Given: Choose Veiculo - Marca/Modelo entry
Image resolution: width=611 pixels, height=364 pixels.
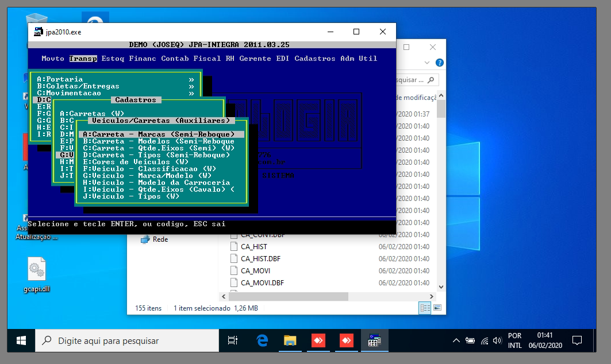Looking at the screenshot, I should coord(147,176).
